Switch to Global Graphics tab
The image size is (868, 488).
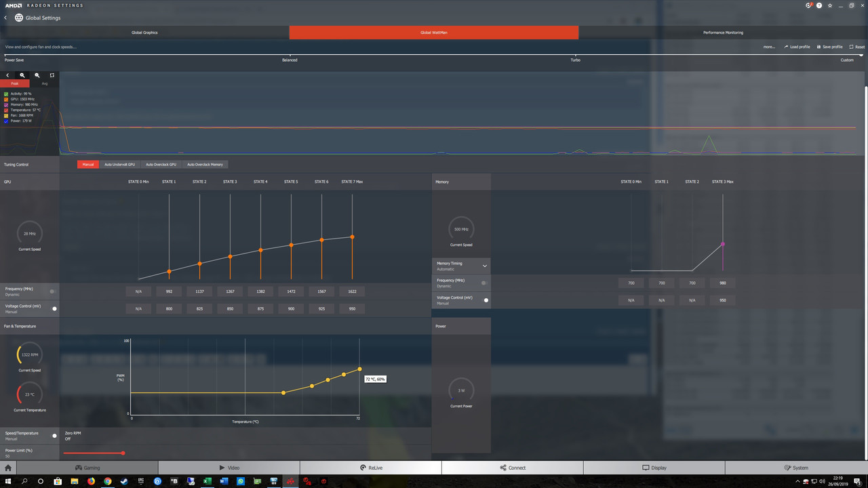tap(144, 33)
